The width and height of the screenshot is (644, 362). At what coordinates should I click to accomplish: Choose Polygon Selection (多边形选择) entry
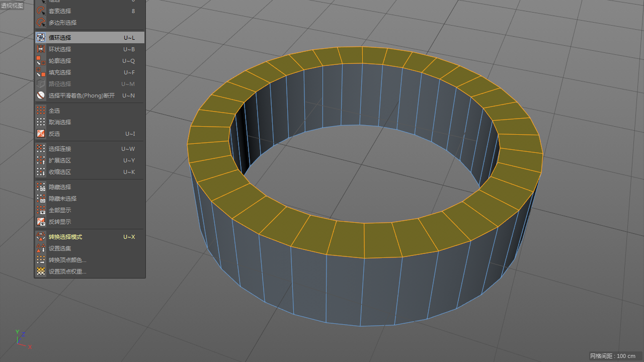90,22
